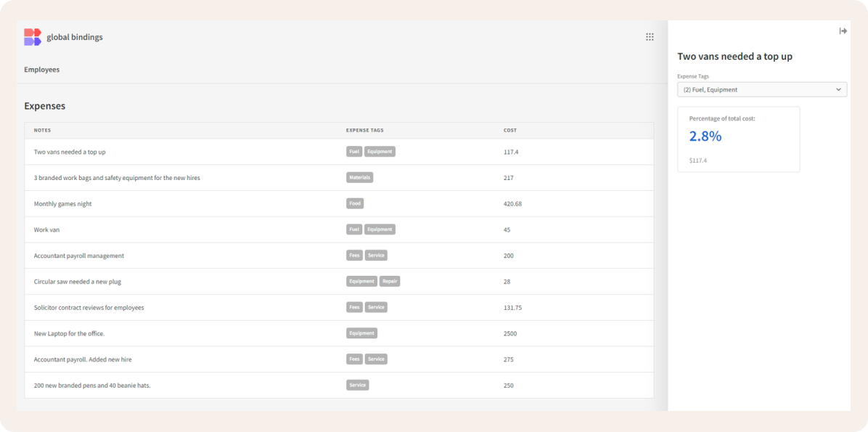The width and height of the screenshot is (868, 432).
Task: Toggle the Service tag on the beanie hats row
Action: [357, 385]
